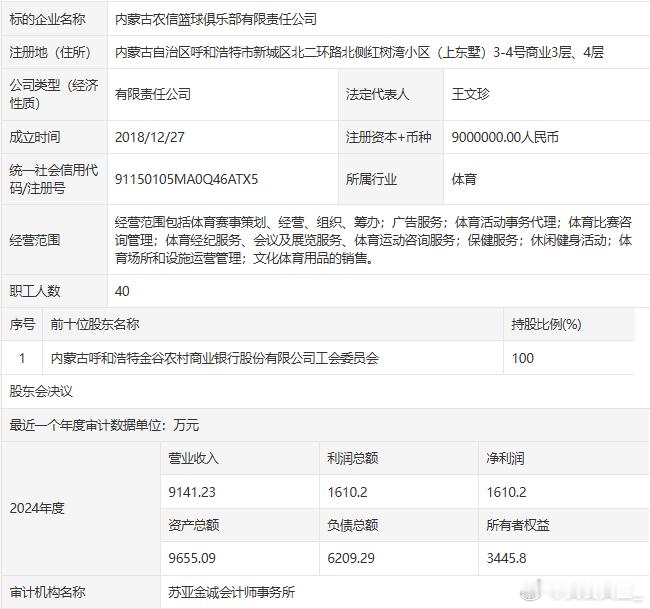Select the shareholding value 100
This screenshot has height=609, width=650.
click(x=523, y=358)
